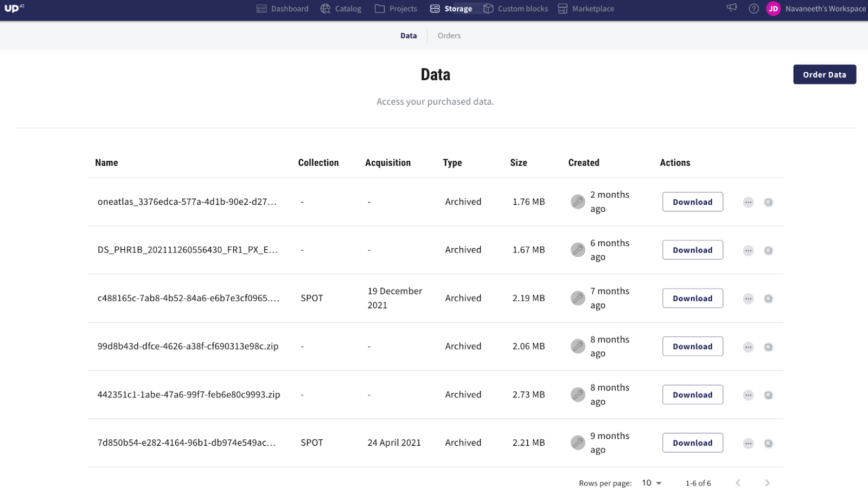Click the 1-6 of 6 pagination text

698,483
